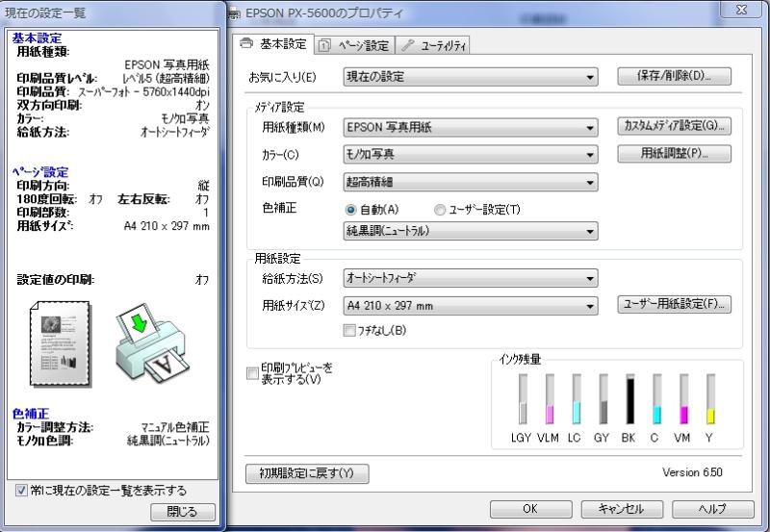Click the マニュアル色補正 value
770x532 pixels.
pyautogui.click(x=175, y=427)
